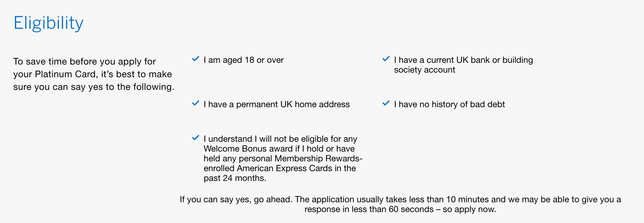Click the checkmark beside 'I am aged 18 or over'
This screenshot has width=644, height=223.
click(x=196, y=59)
